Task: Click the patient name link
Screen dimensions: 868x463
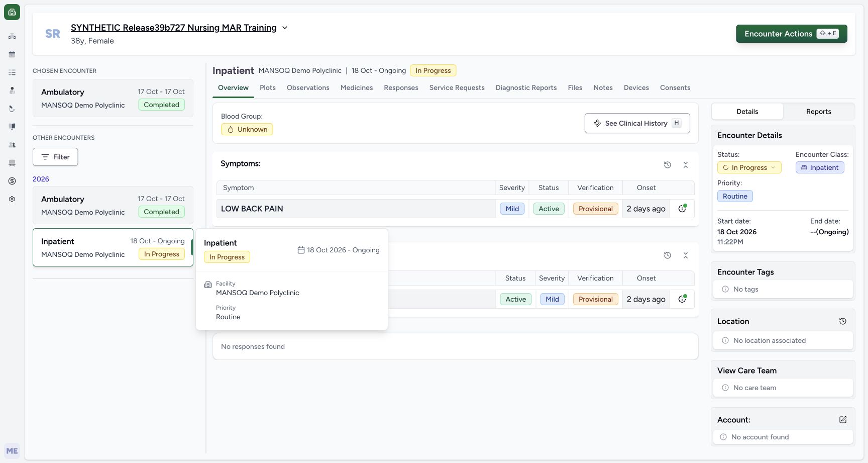Action: 174,28
